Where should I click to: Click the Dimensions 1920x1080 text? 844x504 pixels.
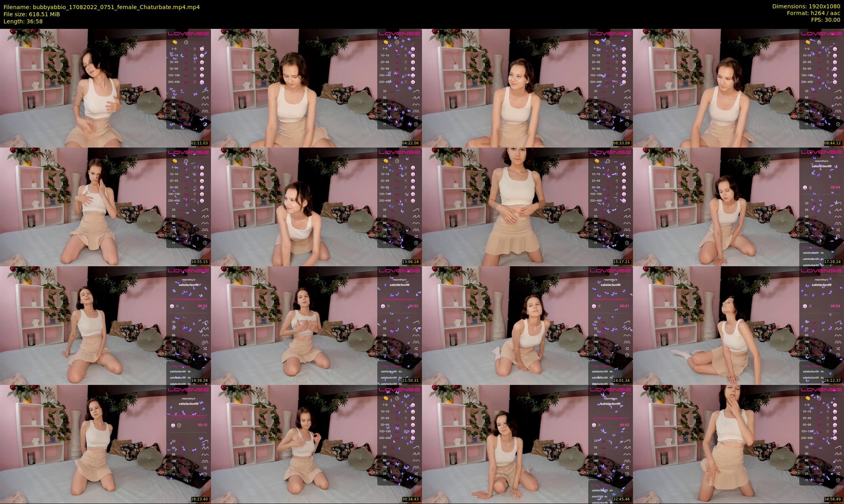[806, 6]
